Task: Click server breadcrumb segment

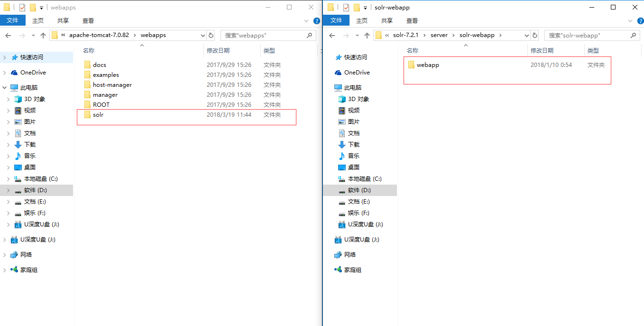Action: (x=439, y=35)
